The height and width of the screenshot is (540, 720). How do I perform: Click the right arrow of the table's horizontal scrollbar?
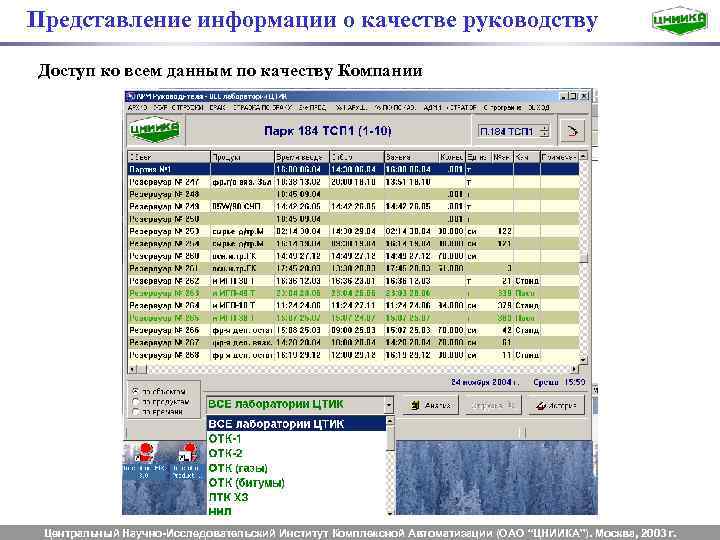point(574,369)
